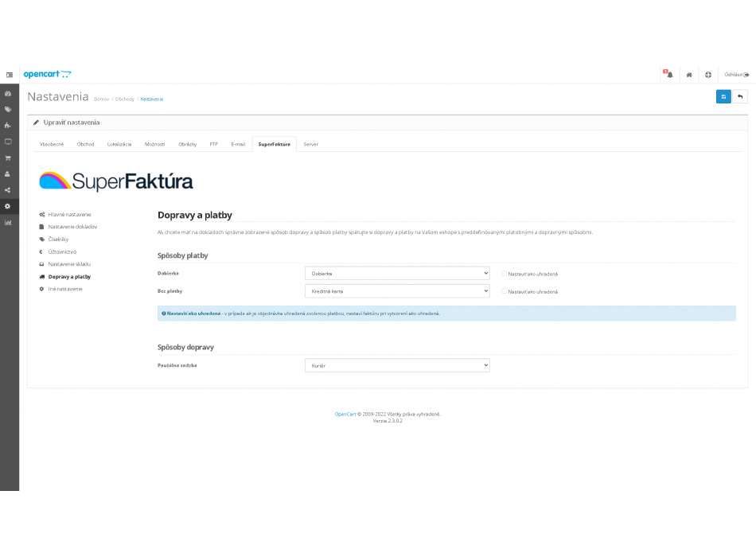
Task: Click the 'Spôsoby dopravy' subheading
Action: [x=185, y=347]
